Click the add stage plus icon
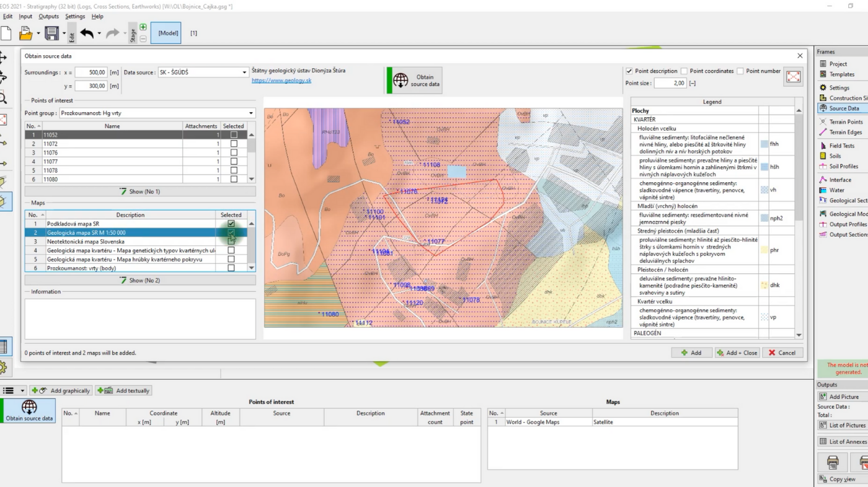 pyautogui.click(x=143, y=27)
